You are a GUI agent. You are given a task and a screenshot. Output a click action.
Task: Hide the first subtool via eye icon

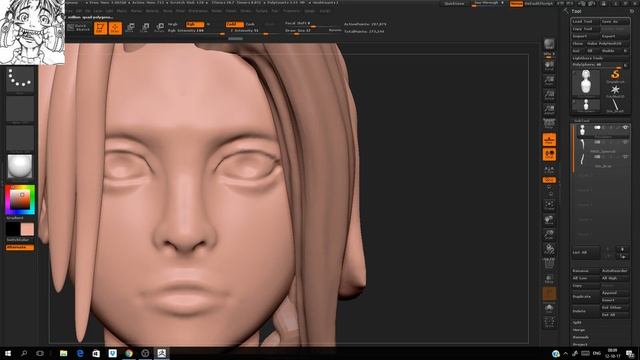click(625, 128)
